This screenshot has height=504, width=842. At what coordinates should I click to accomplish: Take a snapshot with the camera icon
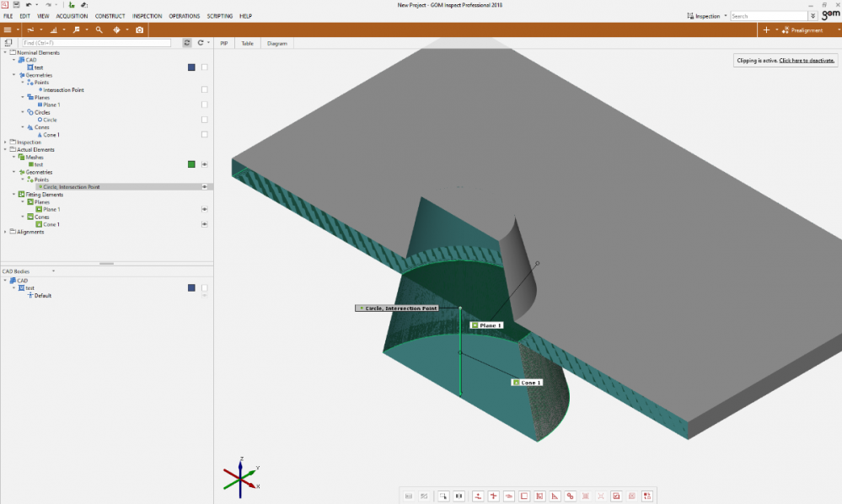[x=140, y=30]
